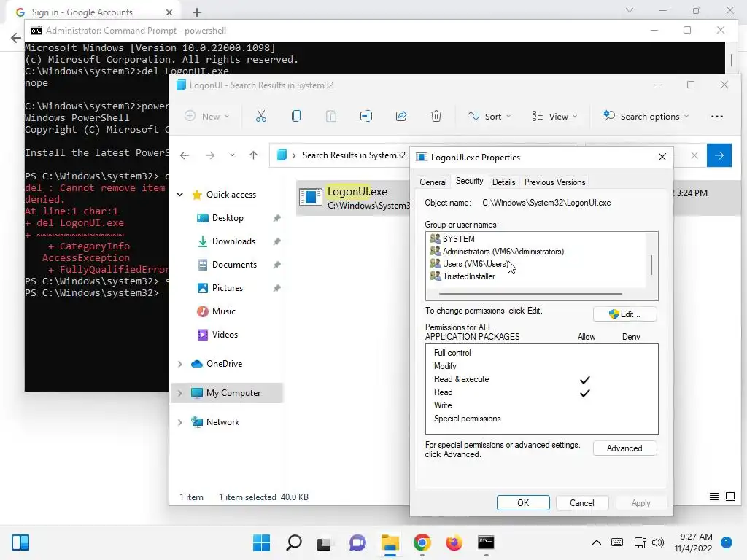
Task: Collapse the Quick access tree node
Action: [180, 194]
